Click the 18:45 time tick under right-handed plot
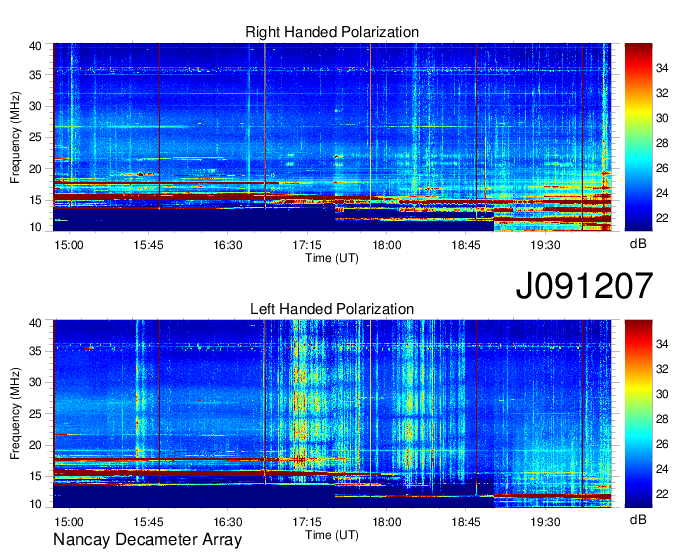Image resolution: width=680 pixels, height=552 pixels. tap(466, 245)
